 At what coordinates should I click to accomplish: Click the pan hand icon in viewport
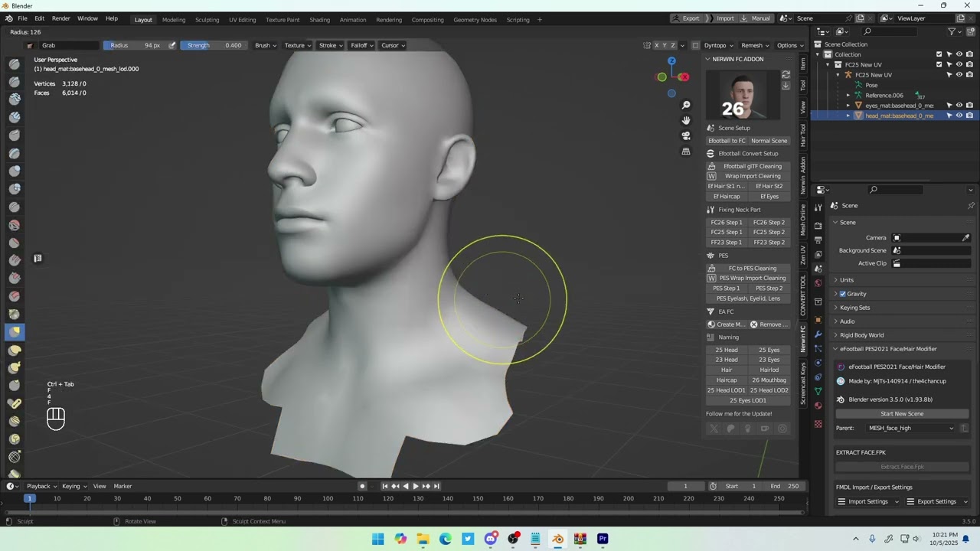686,120
